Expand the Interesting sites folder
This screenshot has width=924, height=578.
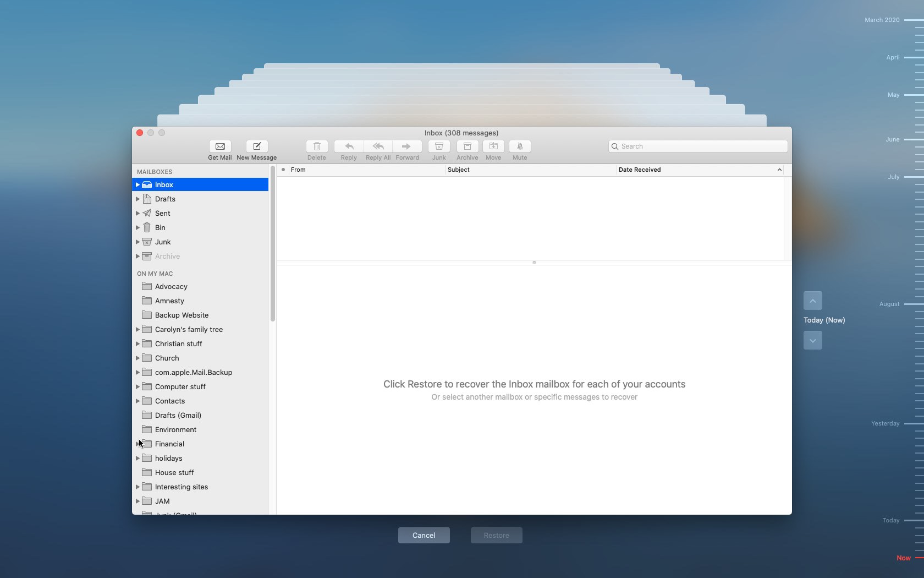(137, 487)
